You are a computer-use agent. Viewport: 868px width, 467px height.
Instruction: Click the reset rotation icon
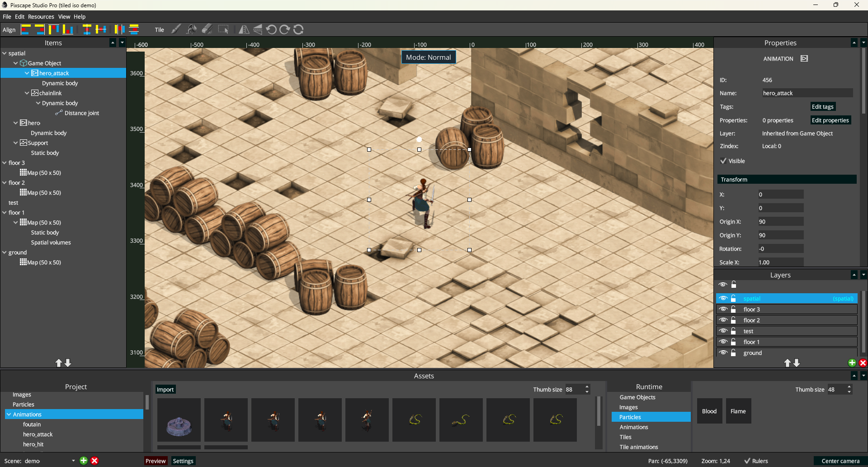pyautogui.click(x=298, y=29)
